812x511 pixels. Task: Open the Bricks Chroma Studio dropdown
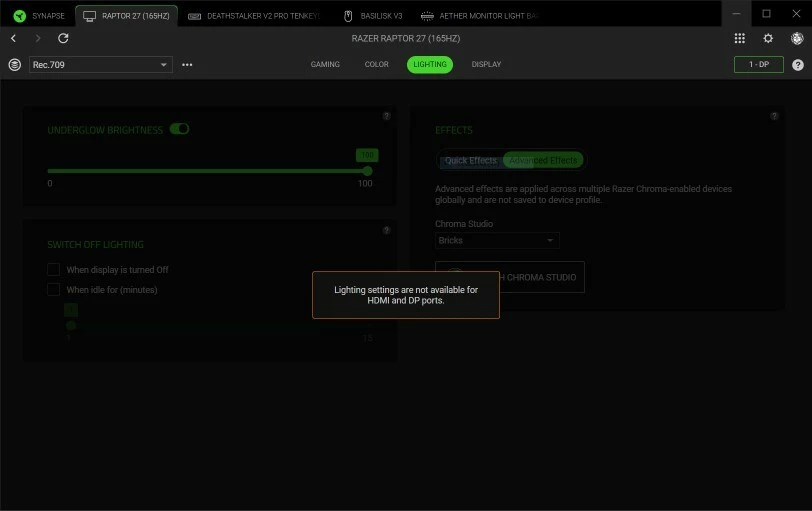pyautogui.click(x=497, y=241)
